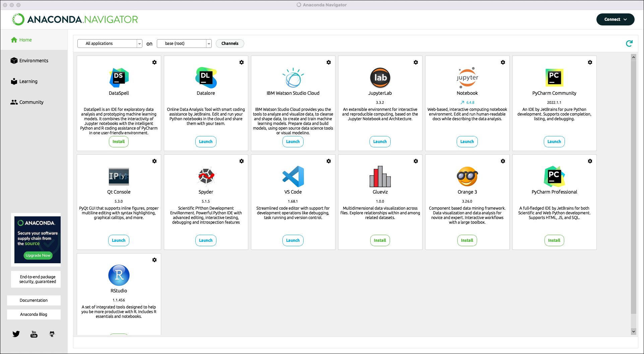This screenshot has width=644, height=354.
Task: Launch Jupyter Notebook
Action: click(x=467, y=142)
